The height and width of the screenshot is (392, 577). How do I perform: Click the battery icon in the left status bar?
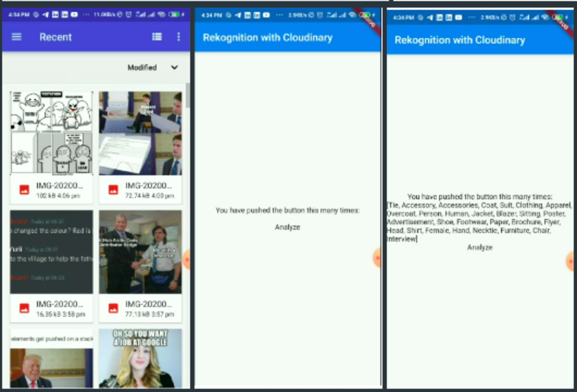(x=175, y=15)
